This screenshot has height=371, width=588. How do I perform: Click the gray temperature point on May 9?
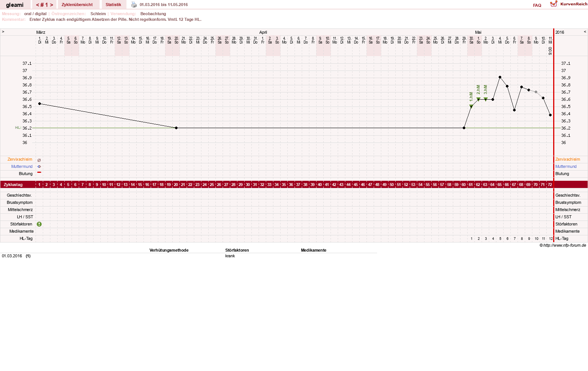[536, 92]
